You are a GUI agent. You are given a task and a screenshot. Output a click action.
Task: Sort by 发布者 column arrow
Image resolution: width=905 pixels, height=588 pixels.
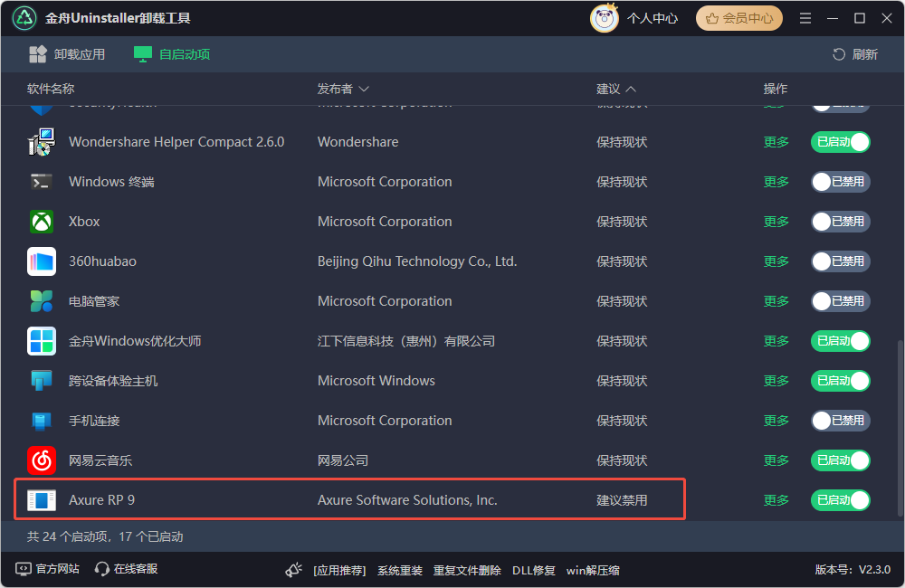[364, 89]
